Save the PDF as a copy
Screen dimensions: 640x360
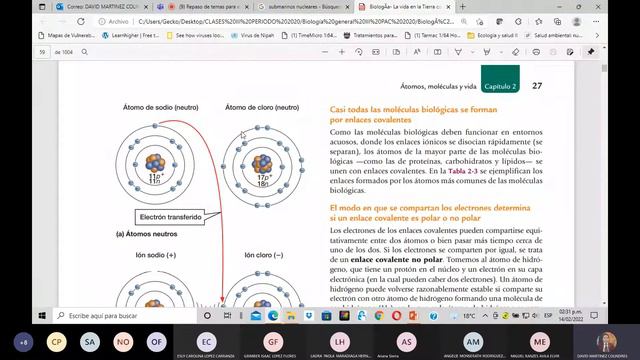pos(570,52)
